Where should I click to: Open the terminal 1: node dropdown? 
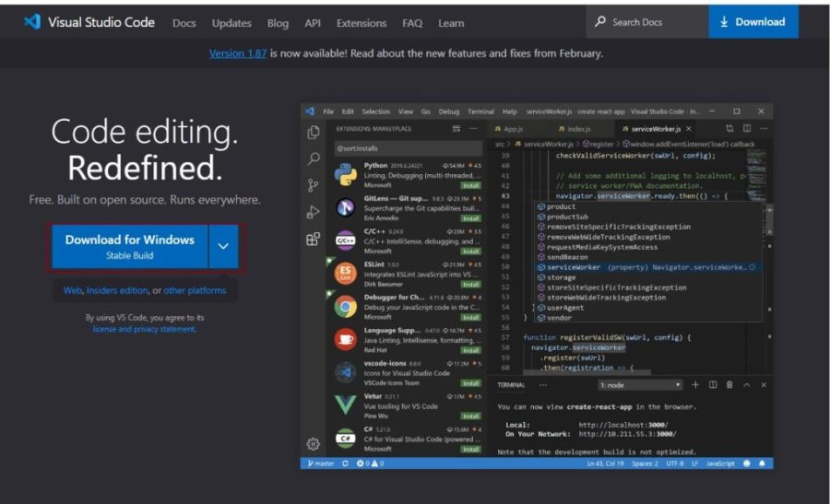coord(641,385)
